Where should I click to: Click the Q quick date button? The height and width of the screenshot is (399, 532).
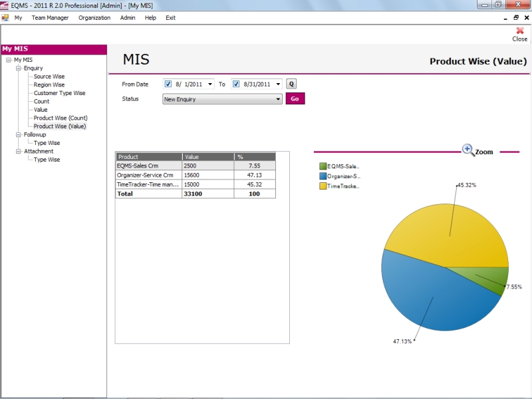pyautogui.click(x=291, y=84)
